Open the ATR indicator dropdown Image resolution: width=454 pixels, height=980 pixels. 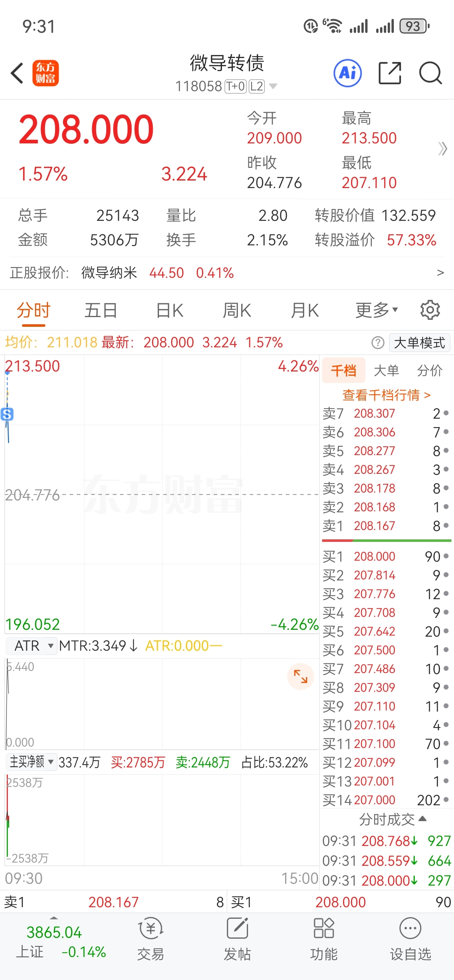tap(32, 646)
